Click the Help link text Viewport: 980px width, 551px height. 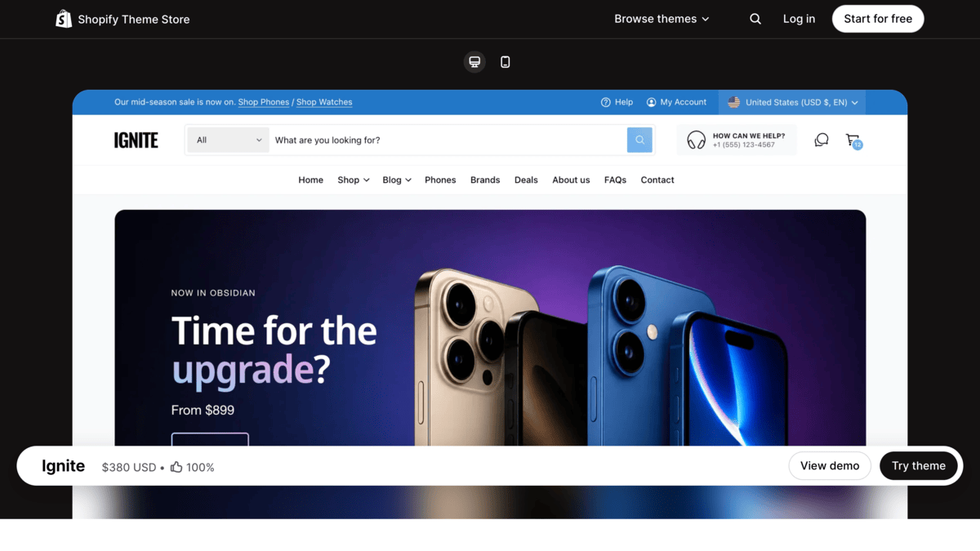coord(624,102)
